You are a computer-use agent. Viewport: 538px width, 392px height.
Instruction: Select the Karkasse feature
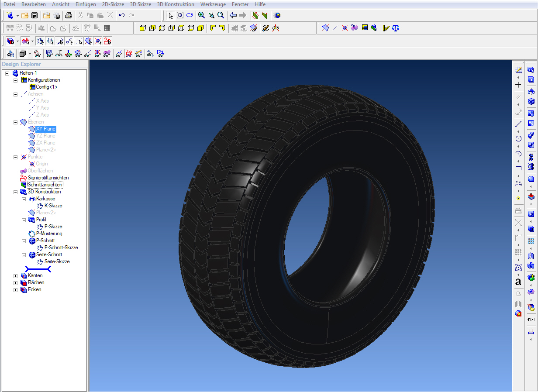pos(46,199)
